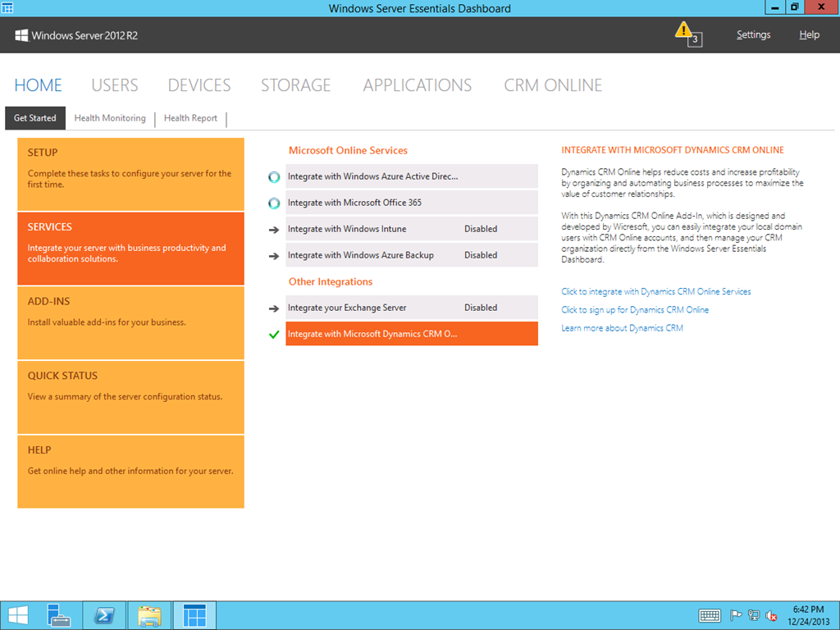
Task: Click the green checkmark beside Dynamics CRM
Action: (x=274, y=334)
